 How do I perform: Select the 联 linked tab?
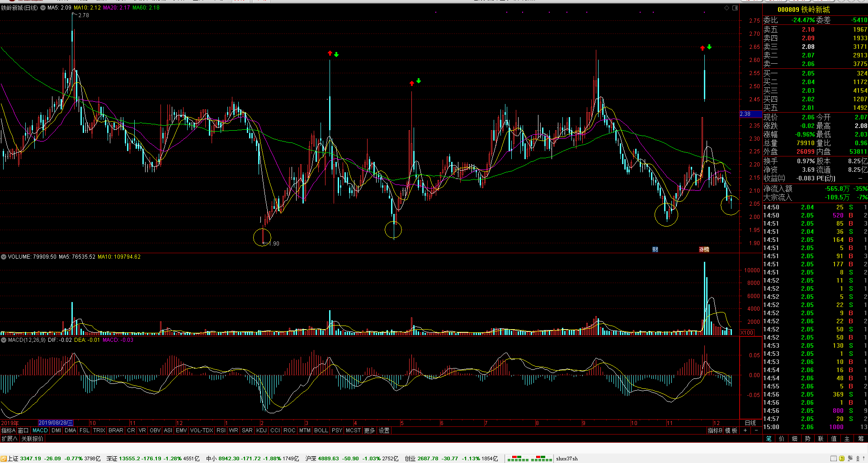coord(821,439)
